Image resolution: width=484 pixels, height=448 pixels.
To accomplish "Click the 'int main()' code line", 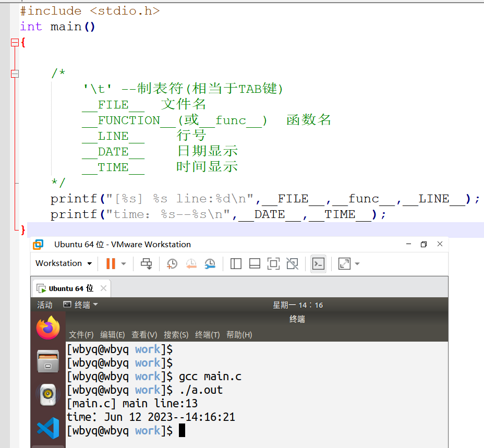I will point(57,27).
